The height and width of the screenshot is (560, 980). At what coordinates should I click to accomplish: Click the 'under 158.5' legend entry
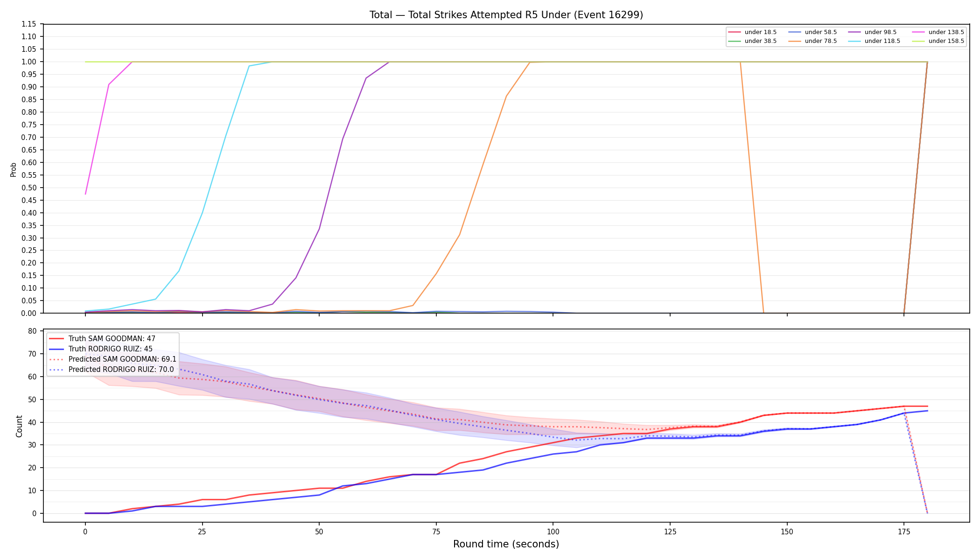point(938,41)
